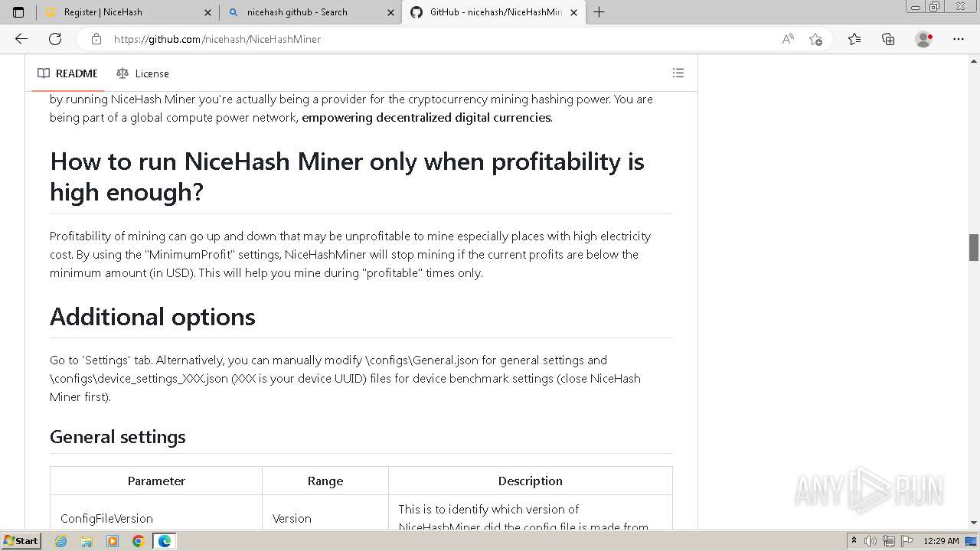Show hidden system tray icons
This screenshot has width=980, height=551.
pos(854,540)
